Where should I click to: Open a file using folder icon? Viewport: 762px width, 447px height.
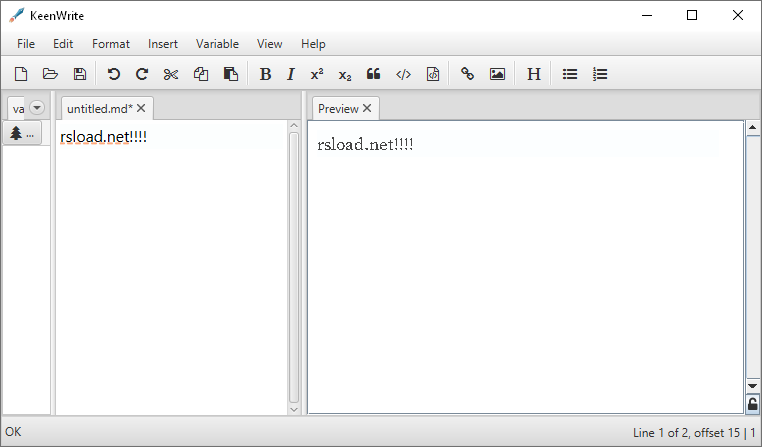click(50, 74)
